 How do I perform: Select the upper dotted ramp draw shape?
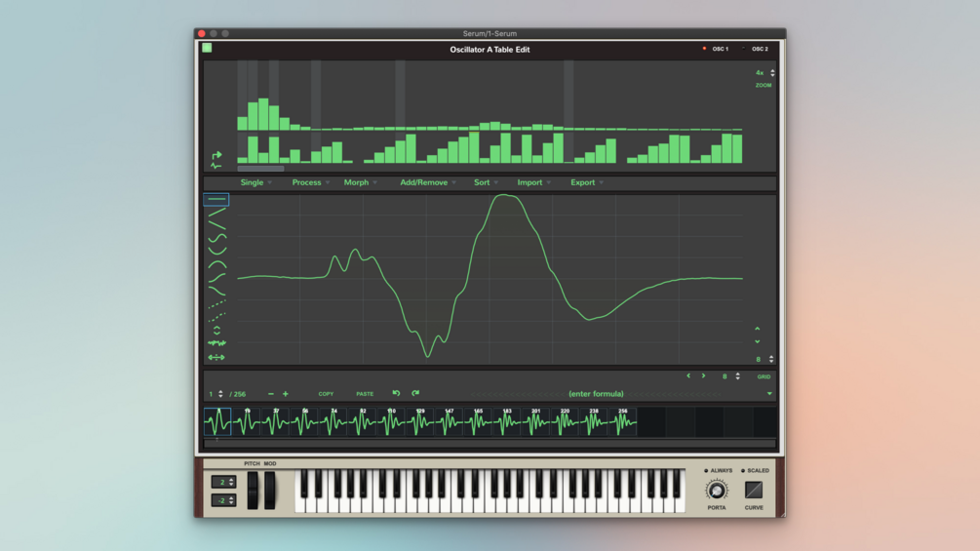216,304
